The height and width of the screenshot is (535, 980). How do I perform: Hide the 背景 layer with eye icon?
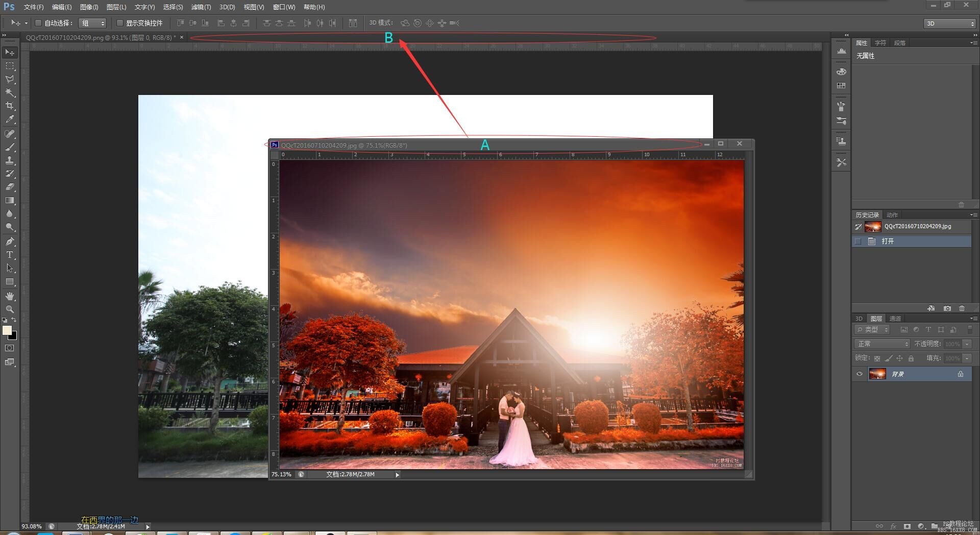tap(860, 374)
